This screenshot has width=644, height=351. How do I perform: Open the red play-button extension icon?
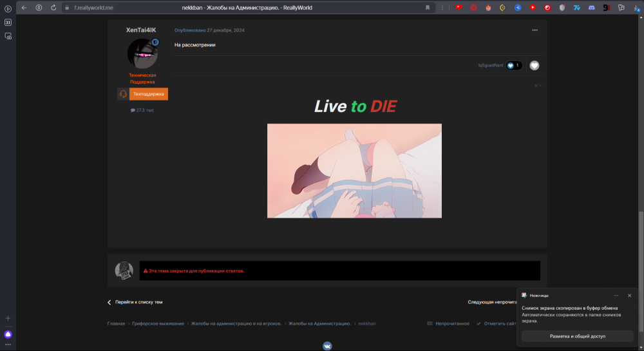[533, 7]
